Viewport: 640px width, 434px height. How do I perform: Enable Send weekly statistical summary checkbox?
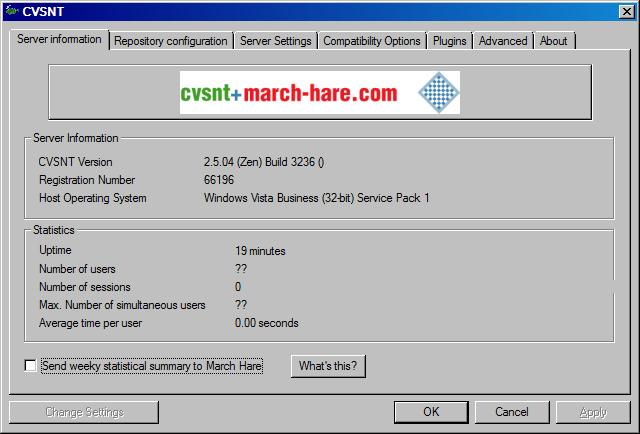pyautogui.click(x=31, y=366)
